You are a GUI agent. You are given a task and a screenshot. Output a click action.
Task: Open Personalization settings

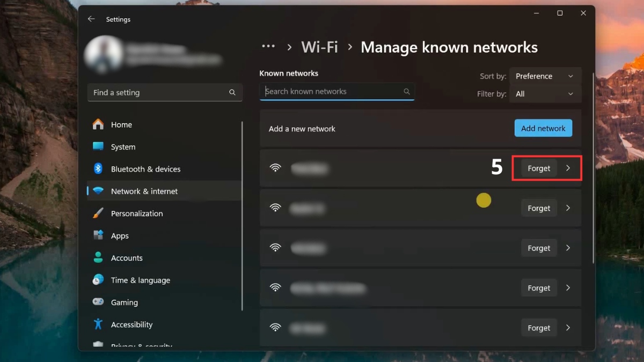point(164,213)
